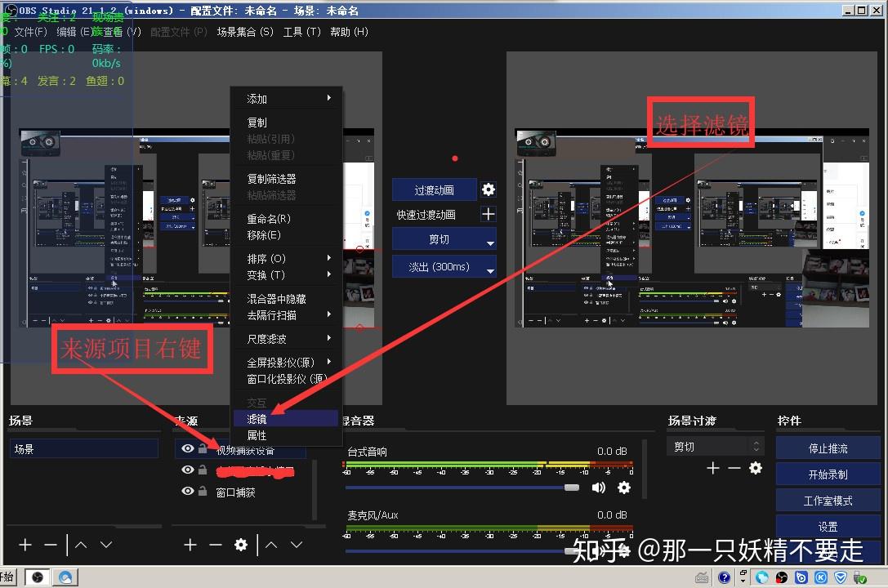
Task: Select 复制筛选器 in the context menu
Action: click(286, 179)
